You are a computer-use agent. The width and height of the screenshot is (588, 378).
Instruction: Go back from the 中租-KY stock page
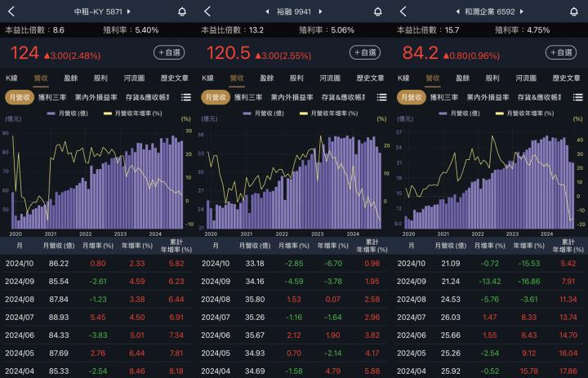(11, 11)
